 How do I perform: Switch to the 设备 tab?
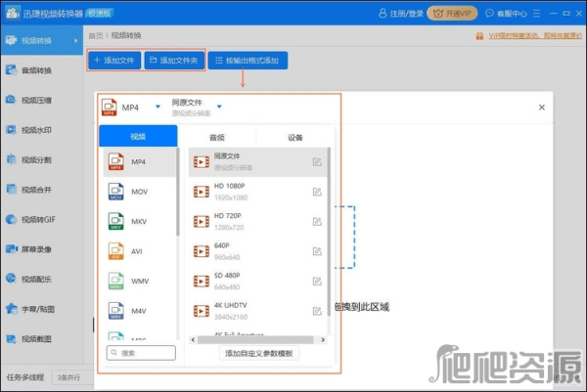click(x=295, y=137)
